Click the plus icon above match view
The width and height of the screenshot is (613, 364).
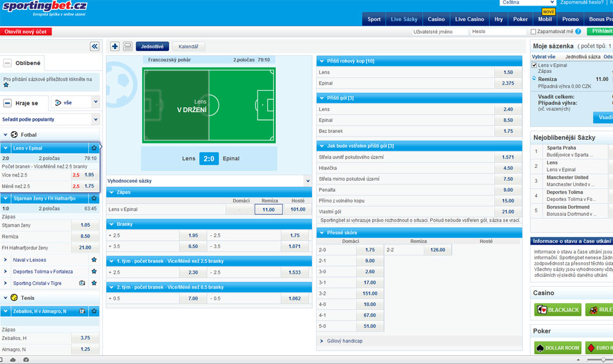[x=115, y=47]
